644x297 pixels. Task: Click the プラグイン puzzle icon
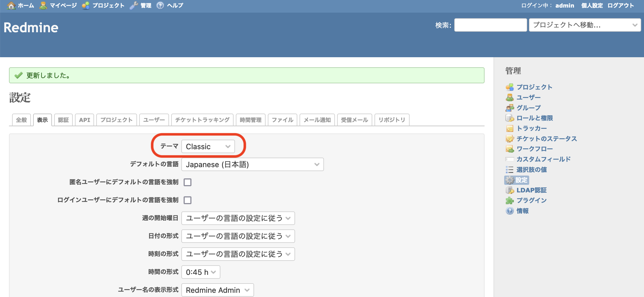[510, 201]
